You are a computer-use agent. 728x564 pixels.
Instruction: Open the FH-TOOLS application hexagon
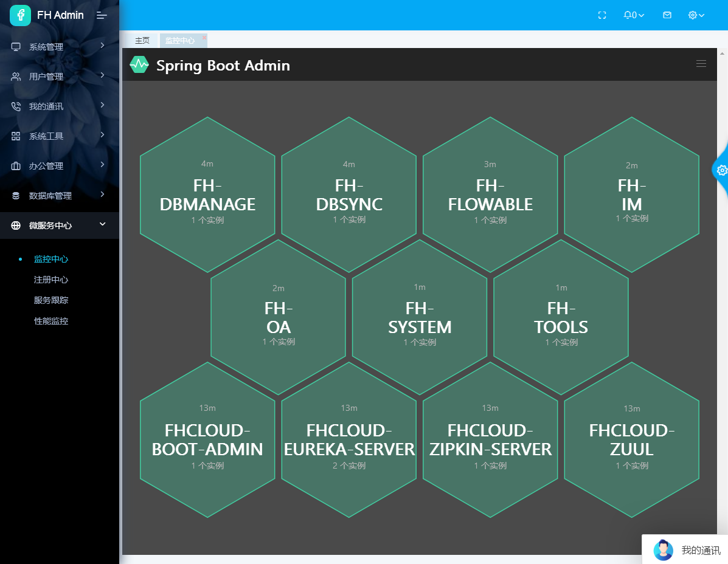pyautogui.click(x=561, y=317)
